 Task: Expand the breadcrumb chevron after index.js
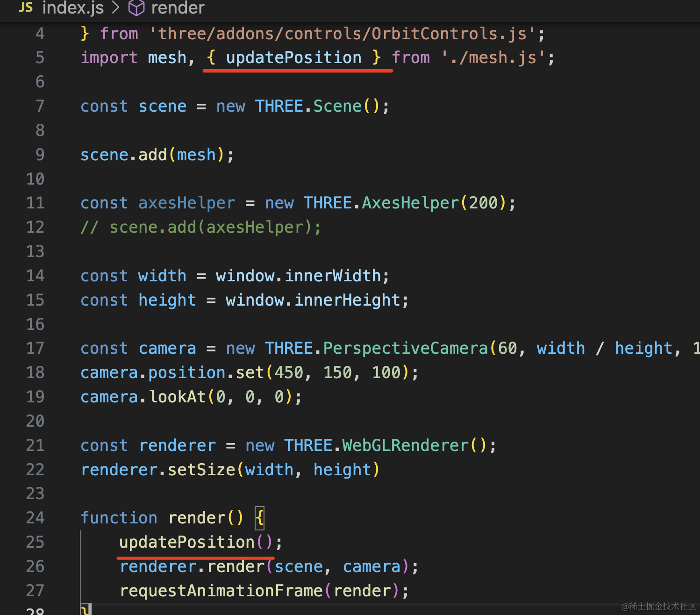click(116, 7)
